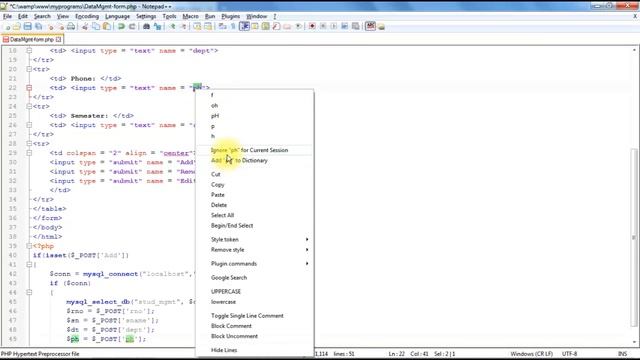This screenshot has height=360, width=640.
Task: Click vertical scrollbar up arrow
Action: (634, 50)
